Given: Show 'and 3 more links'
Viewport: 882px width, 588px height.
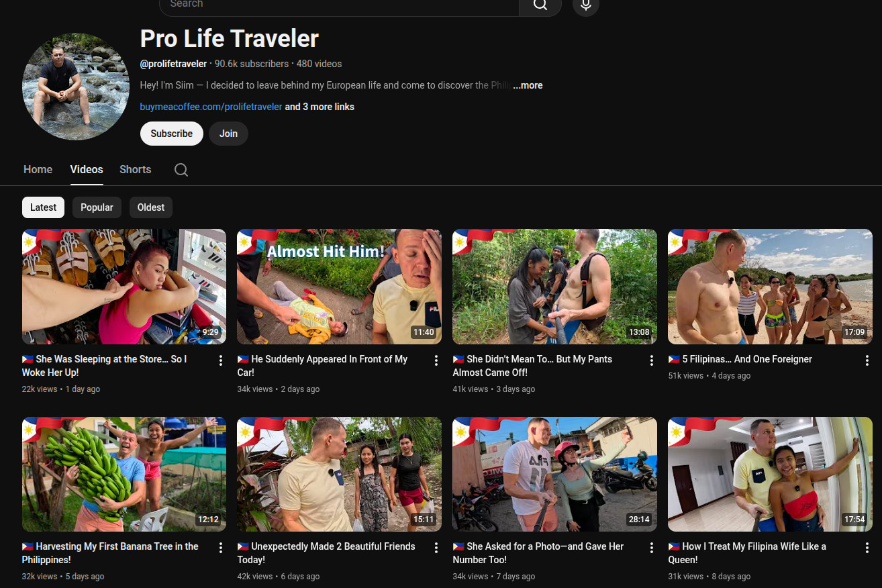Looking at the screenshot, I should (x=320, y=107).
